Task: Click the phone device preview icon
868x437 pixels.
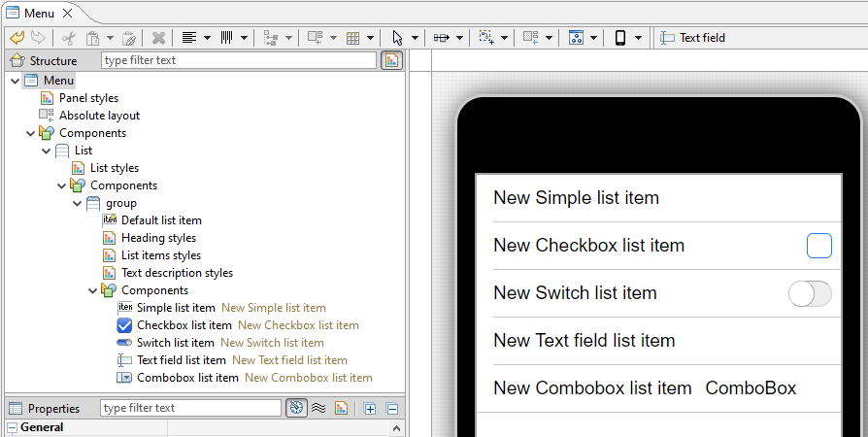Action: [x=620, y=38]
